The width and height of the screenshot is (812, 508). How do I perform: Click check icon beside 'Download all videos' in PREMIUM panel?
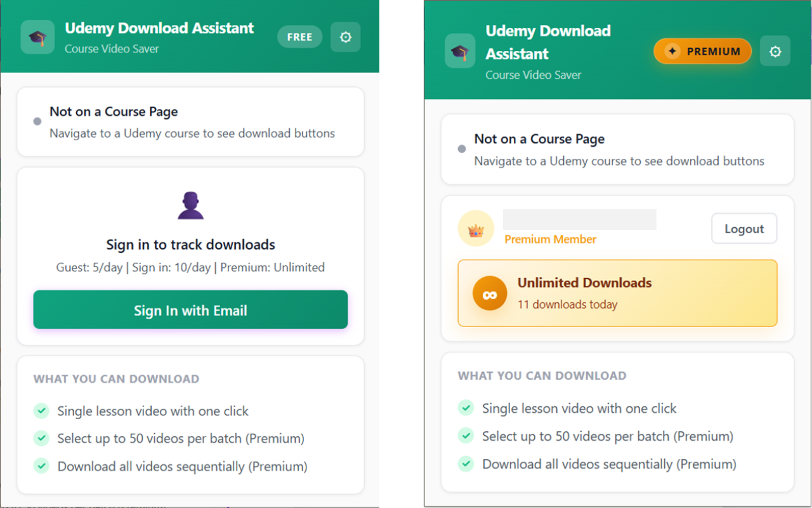coord(466,464)
